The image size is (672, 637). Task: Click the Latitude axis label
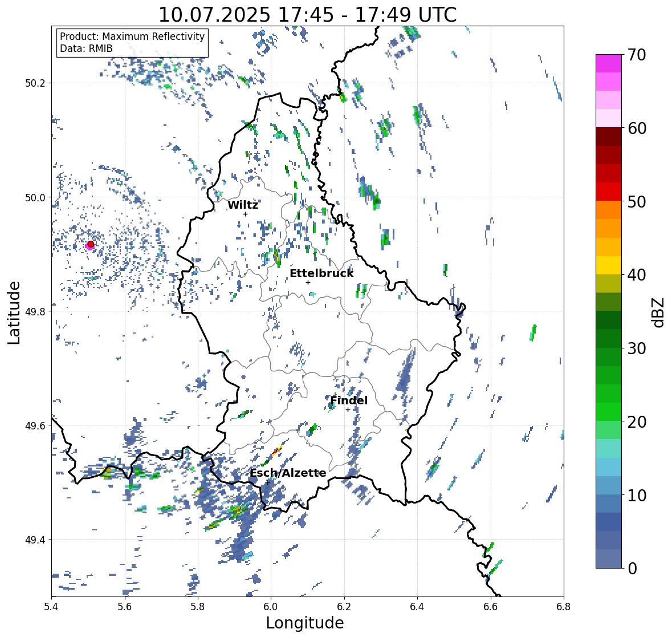pos(14,313)
